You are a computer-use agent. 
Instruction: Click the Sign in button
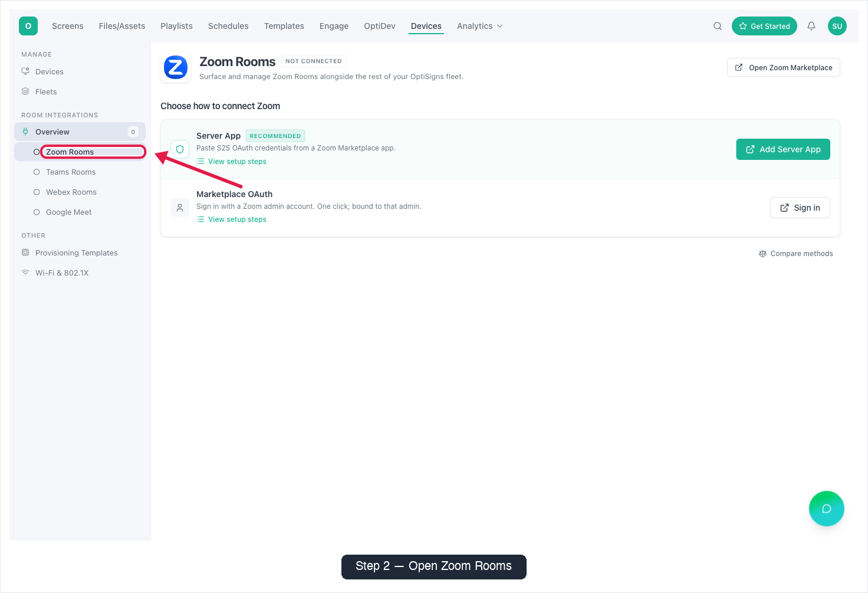(x=800, y=208)
